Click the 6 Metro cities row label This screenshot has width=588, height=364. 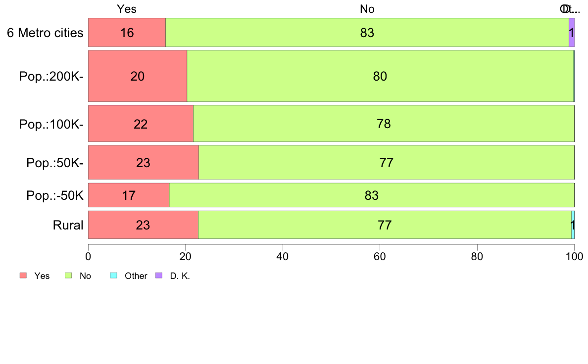pos(45,33)
